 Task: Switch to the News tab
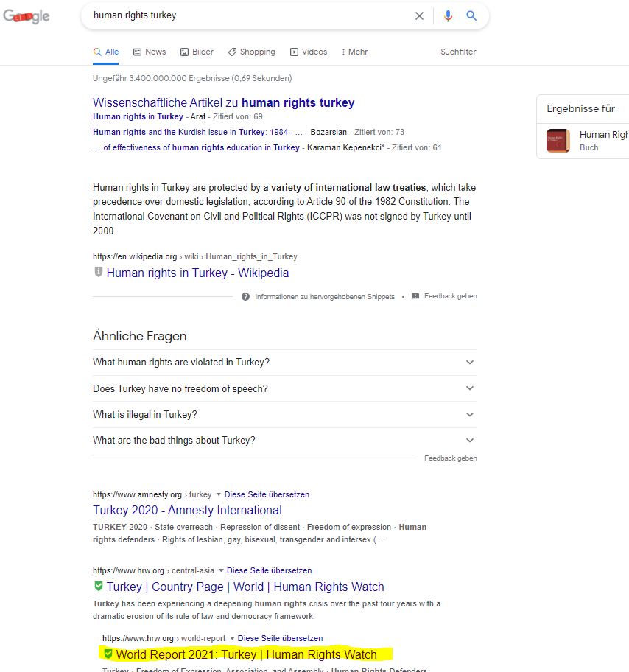tap(150, 52)
